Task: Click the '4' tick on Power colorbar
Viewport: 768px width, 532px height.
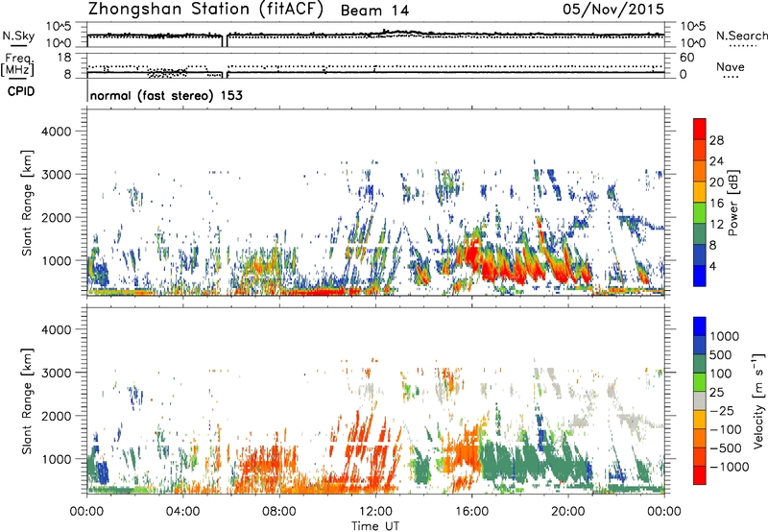Action: (712, 266)
